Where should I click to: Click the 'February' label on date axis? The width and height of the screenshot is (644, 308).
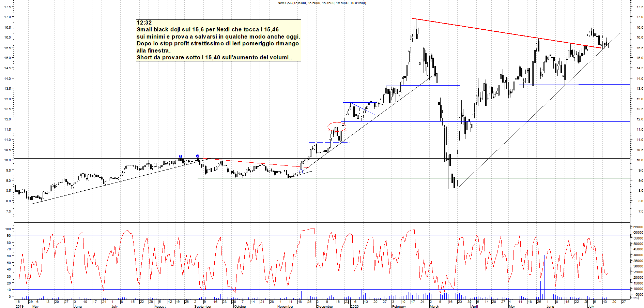(399, 306)
